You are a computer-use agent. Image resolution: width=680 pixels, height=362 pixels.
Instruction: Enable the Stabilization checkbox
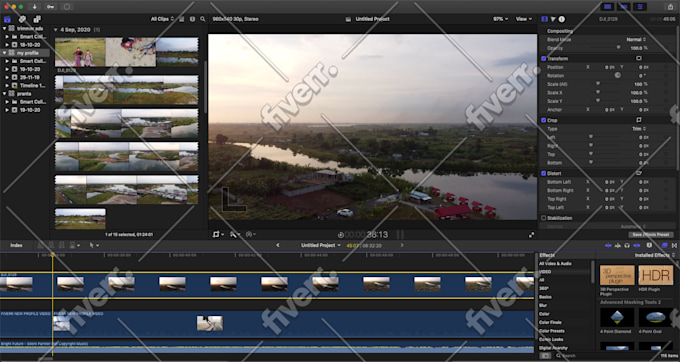[543, 218]
